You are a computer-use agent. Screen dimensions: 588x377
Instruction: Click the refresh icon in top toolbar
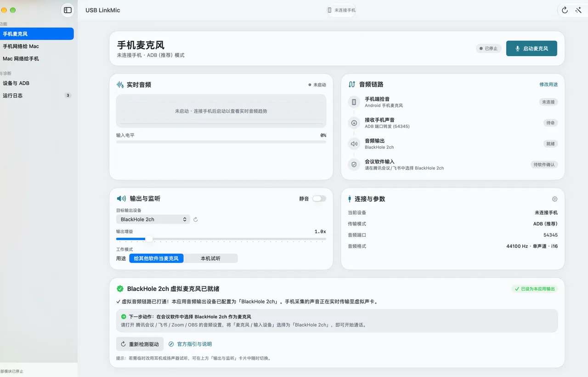[565, 10]
